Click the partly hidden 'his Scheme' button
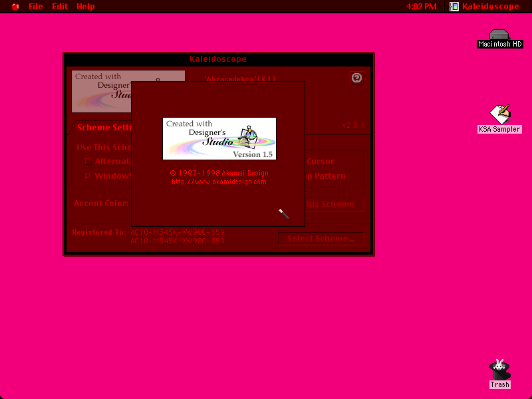 334,204
